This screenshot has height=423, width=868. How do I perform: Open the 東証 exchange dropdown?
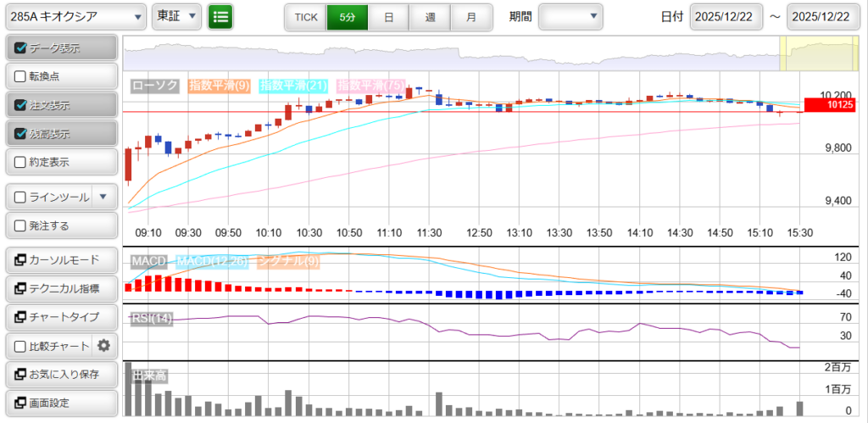[177, 16]
